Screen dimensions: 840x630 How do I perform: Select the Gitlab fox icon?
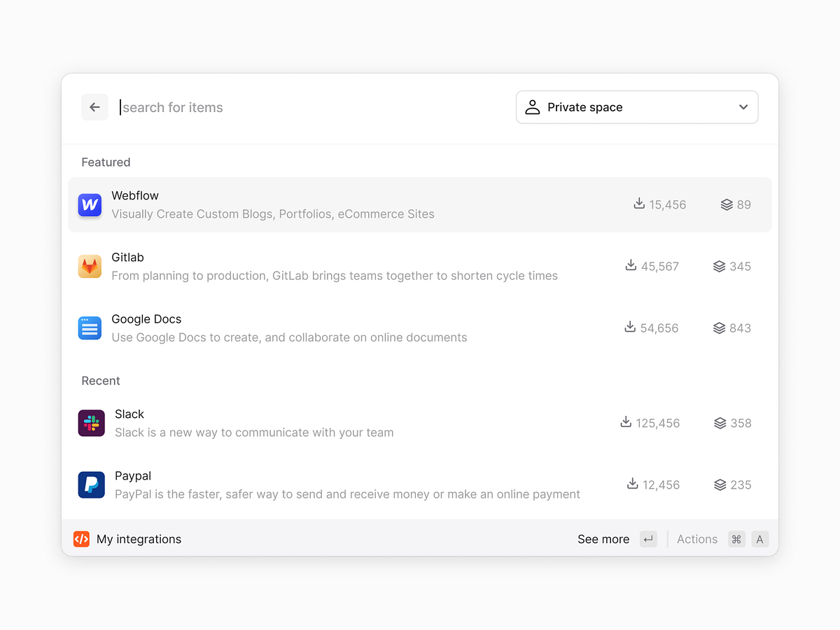tap(90, 266)
